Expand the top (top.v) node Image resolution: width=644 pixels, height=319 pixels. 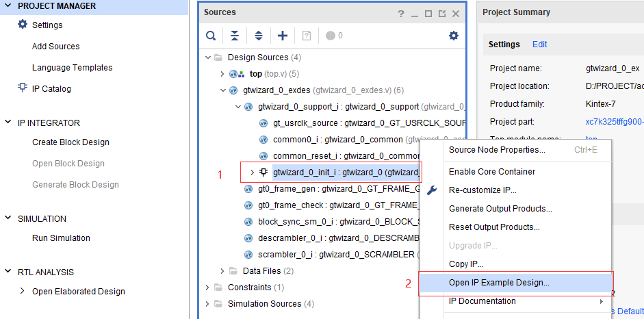click(222, 74)
